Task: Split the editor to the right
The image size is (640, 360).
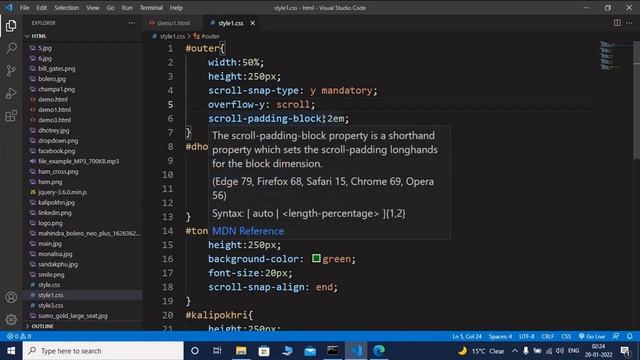Action: click(x=617, y=23)
